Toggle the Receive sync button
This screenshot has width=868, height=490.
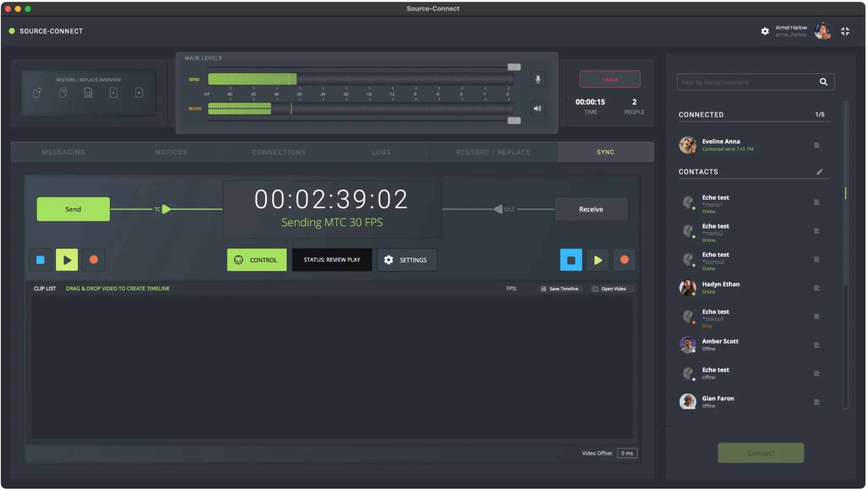tap(591, 209)
